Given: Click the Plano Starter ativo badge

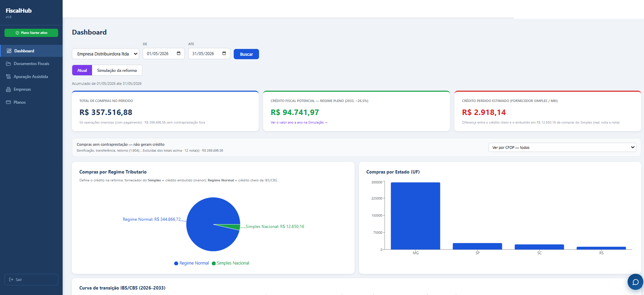Looking at the screenshot, I should pos(31,33).
